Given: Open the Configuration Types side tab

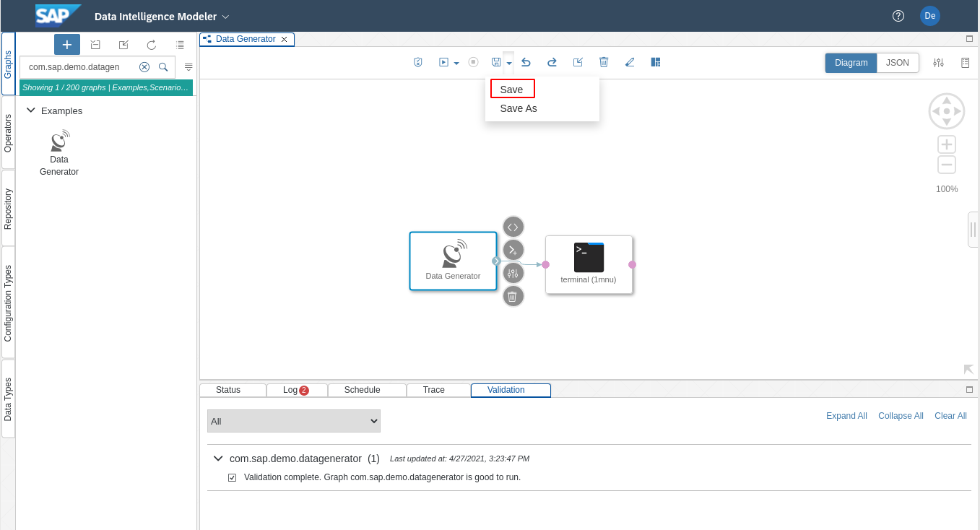Looking at the screenshot, I should (8, 303).
